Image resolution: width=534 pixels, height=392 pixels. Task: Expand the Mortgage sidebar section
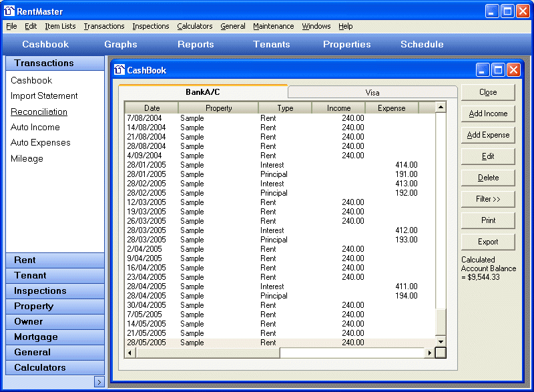(55, 337)
